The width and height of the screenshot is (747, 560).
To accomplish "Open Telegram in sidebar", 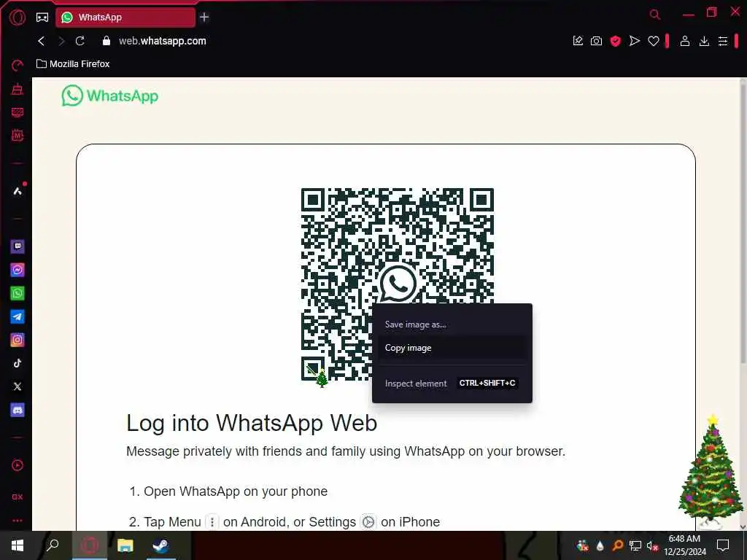I will [x=18, y=316].
